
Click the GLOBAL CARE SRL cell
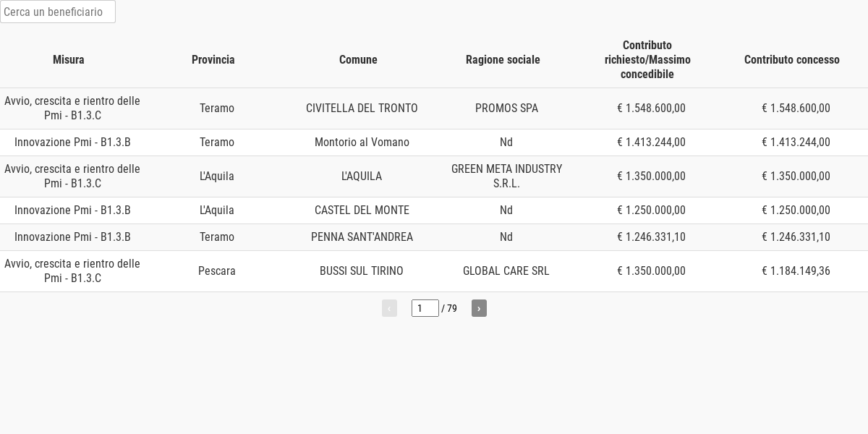click(x=506, y=271)
